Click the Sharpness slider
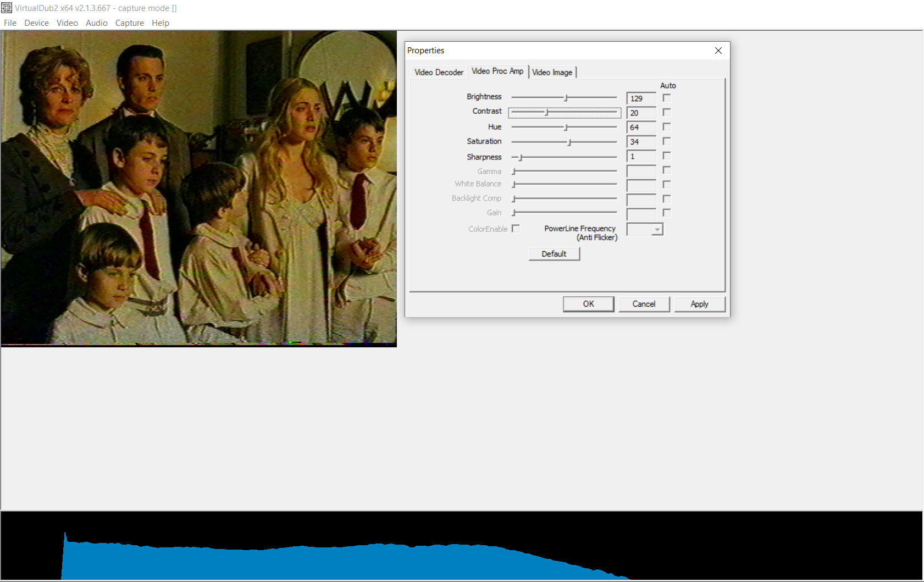The image size is (924, 582). point(565,157)
